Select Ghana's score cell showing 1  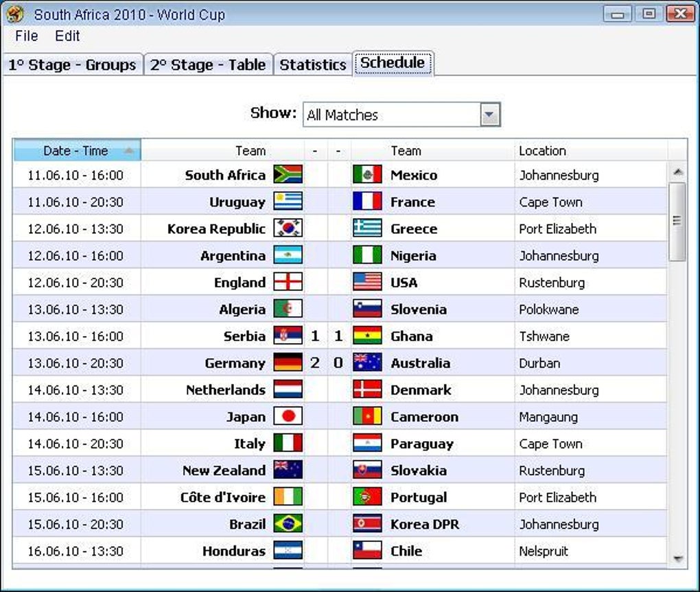[338, 335]
